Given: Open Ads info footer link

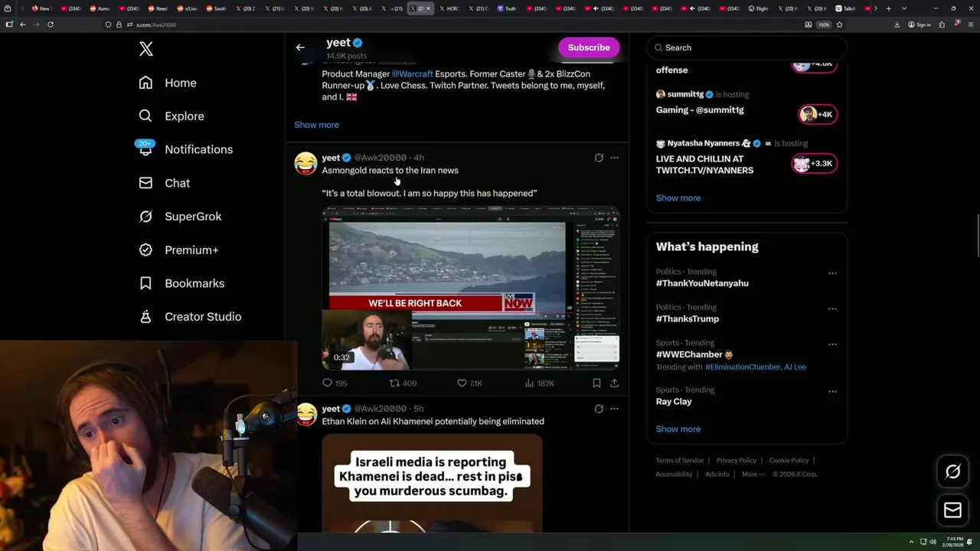Looking at the screenshot, I should click(x=717, y=474).
